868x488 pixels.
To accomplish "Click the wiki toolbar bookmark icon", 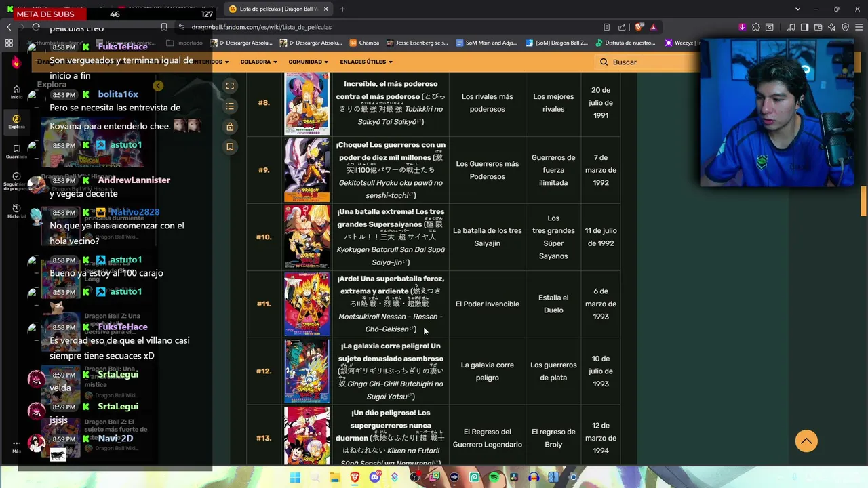I will pos(230,146).
